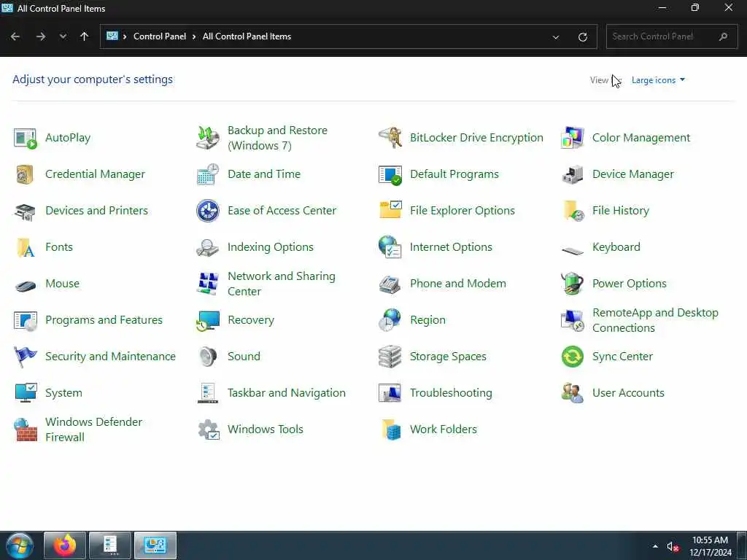Click the Show desktop strip
Screen dimensions: 747x560
[742, 545]
